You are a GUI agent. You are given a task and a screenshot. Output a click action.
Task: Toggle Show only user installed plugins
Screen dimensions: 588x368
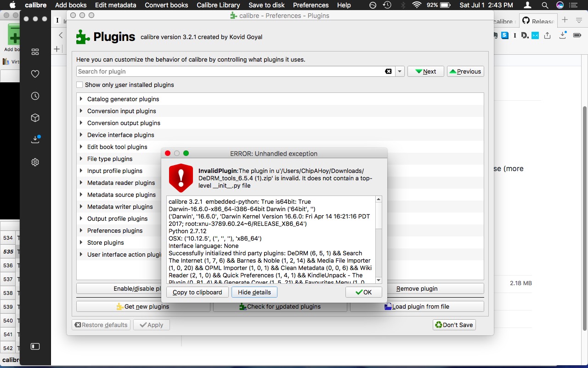(79, 85)
